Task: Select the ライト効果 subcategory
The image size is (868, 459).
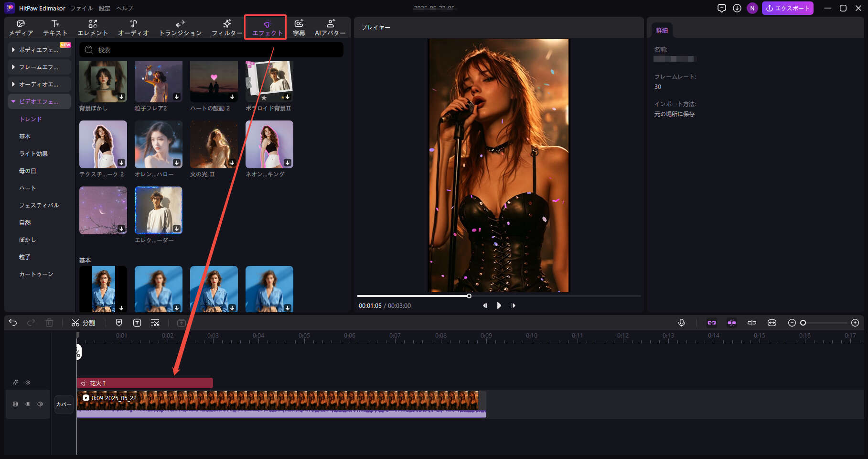Action: pos(33,153)
